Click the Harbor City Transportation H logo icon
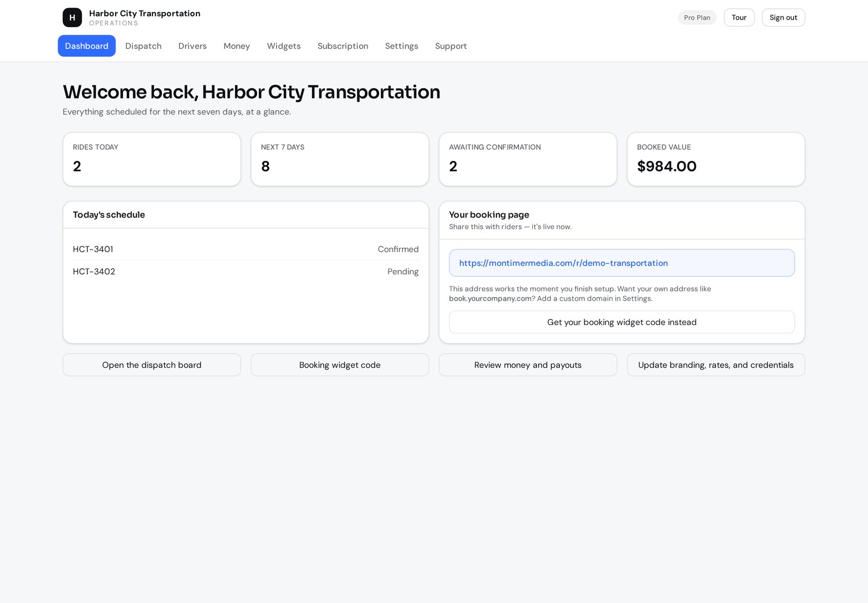Screen dimensions: 868x603 (72, 17)
